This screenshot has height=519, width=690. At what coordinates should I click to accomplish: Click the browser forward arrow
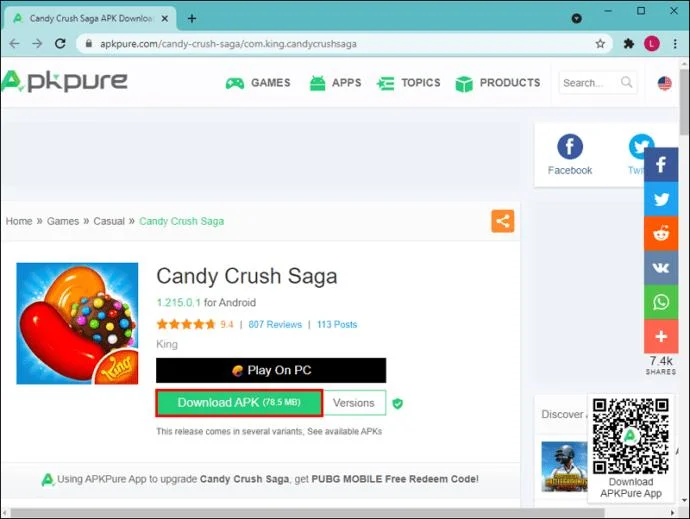click(x=37, y=44)
